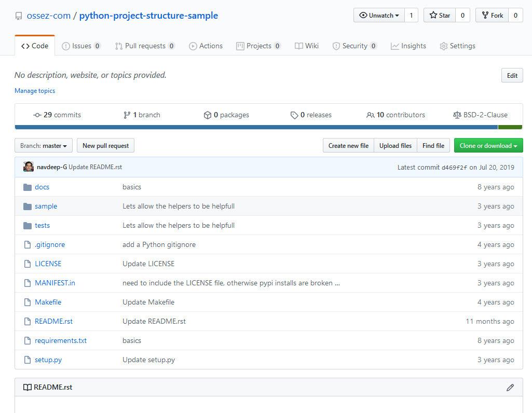This screenshot has width=532, height=413.
Task: Click the repository icon beside ossez-com
Action: [x=19, y=16]
